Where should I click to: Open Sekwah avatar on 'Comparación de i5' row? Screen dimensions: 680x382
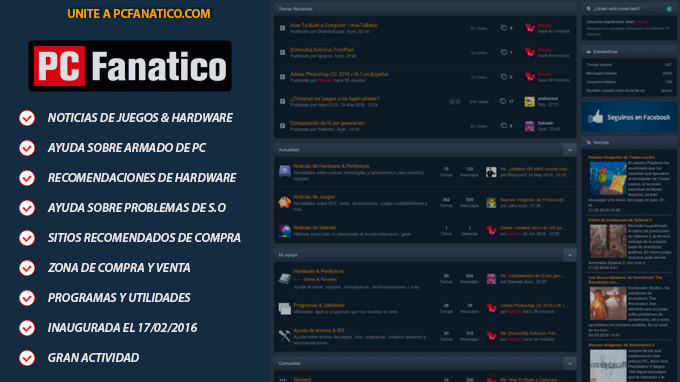[x=530, y=126]
